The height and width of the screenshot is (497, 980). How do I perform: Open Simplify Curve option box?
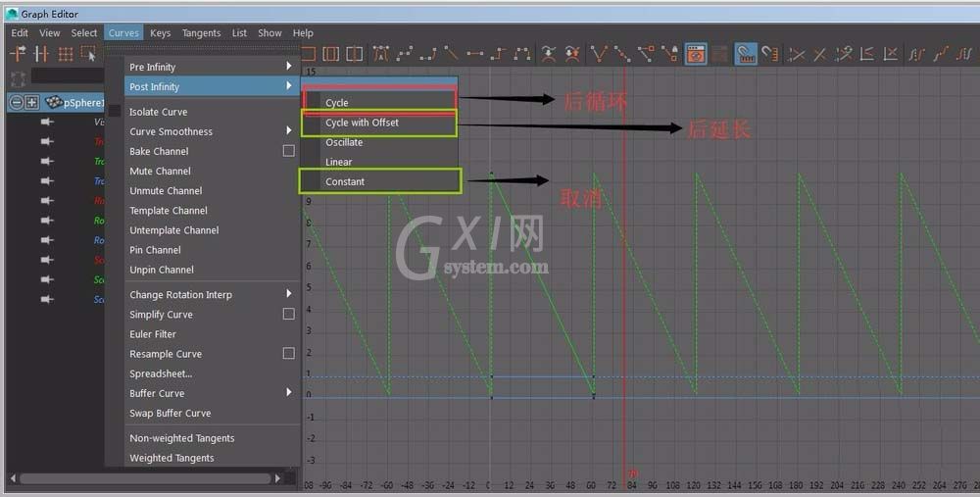[x=289, y=314]
